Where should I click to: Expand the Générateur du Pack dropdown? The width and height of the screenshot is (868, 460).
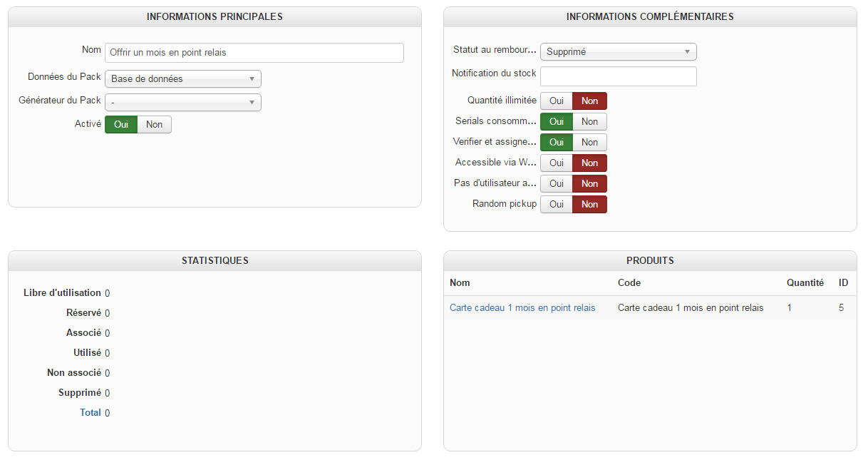[x=183, y=103]
